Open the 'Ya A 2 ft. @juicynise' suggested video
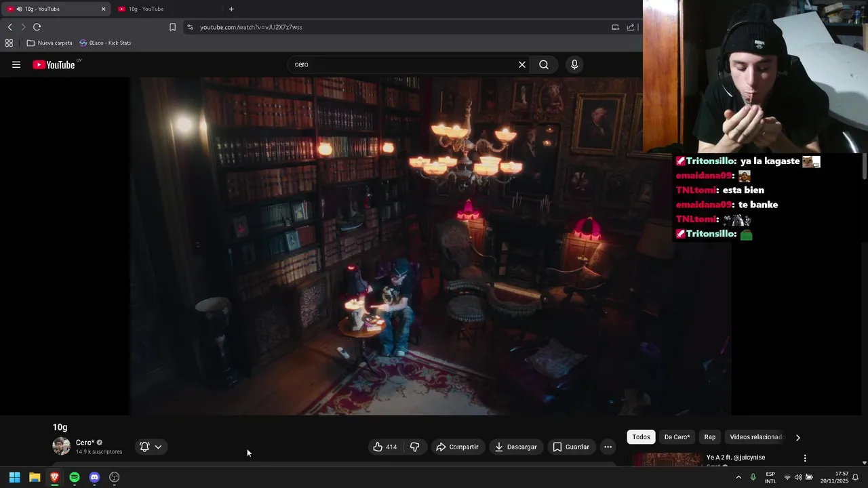 coord(736,457)
